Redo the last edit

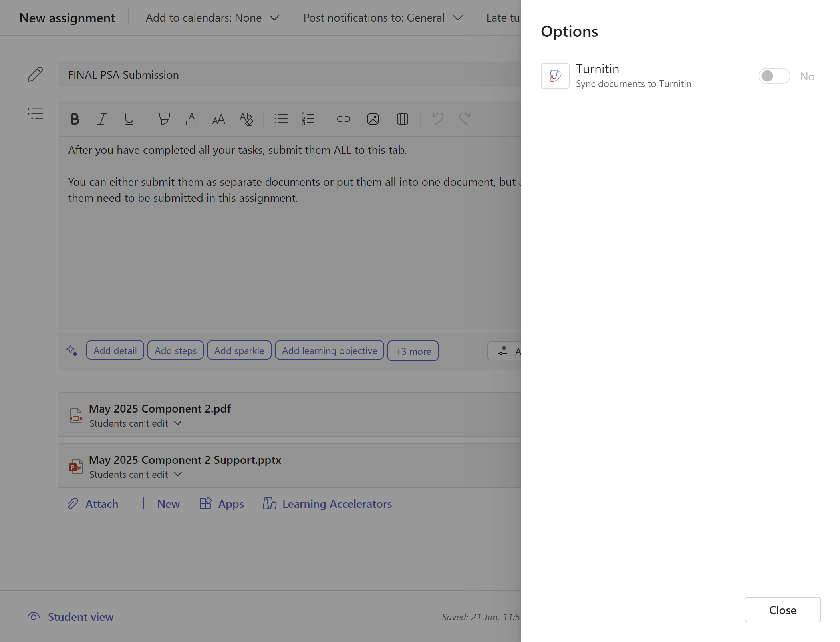pyautogui.click(x=464, y=119)
